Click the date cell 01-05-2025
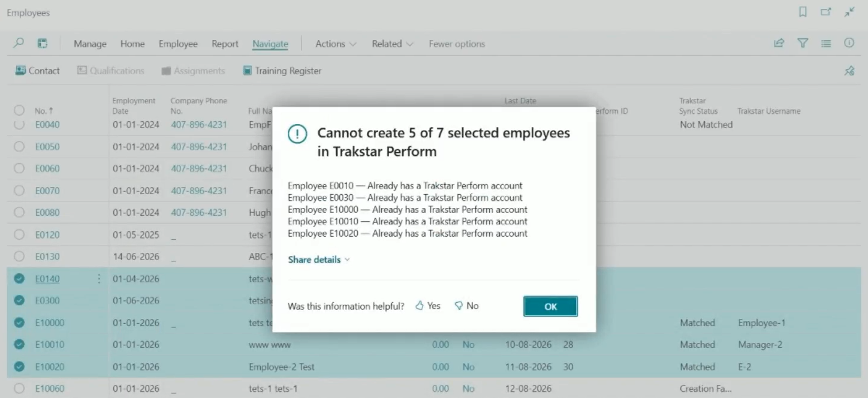The height and width of the screenshot is (398, 868). (x=136, y=234)
